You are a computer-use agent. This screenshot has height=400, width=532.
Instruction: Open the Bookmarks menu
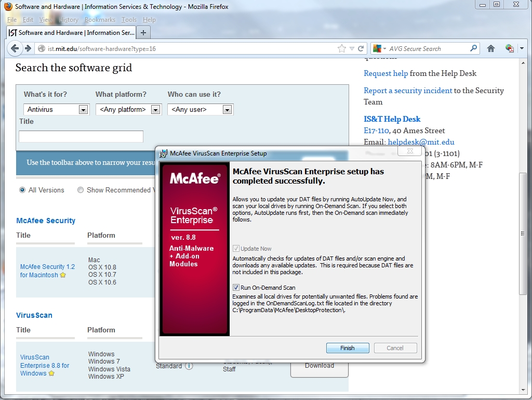point(100,20)
